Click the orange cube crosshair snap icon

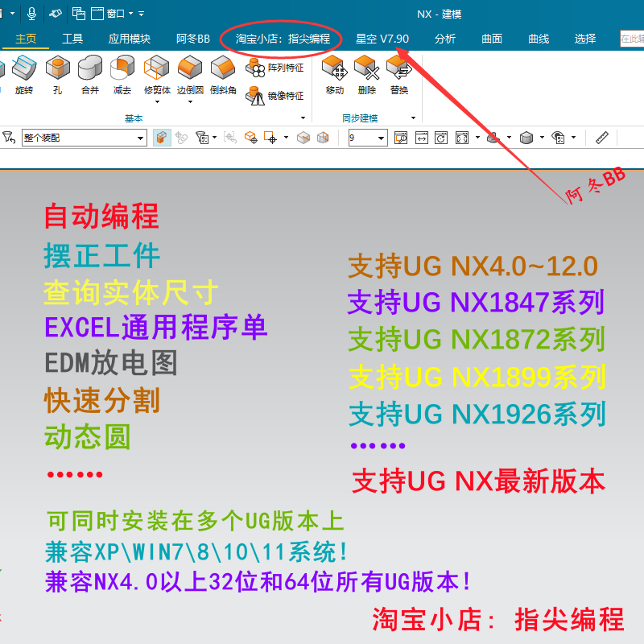[250, 138]
